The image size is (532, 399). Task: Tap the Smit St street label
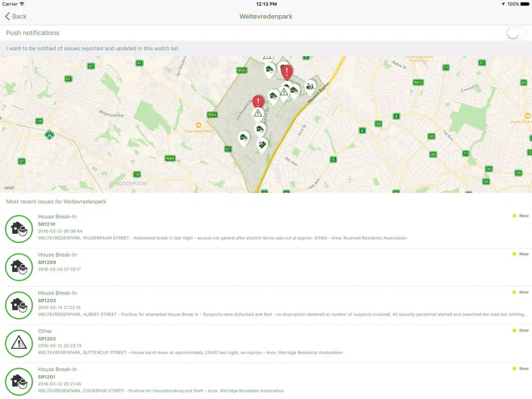click(302, 130)
